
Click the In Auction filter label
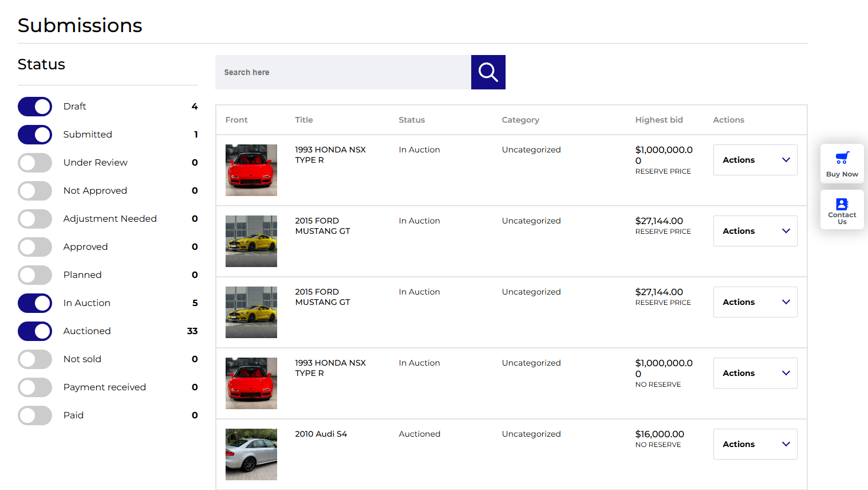[86, 303]
